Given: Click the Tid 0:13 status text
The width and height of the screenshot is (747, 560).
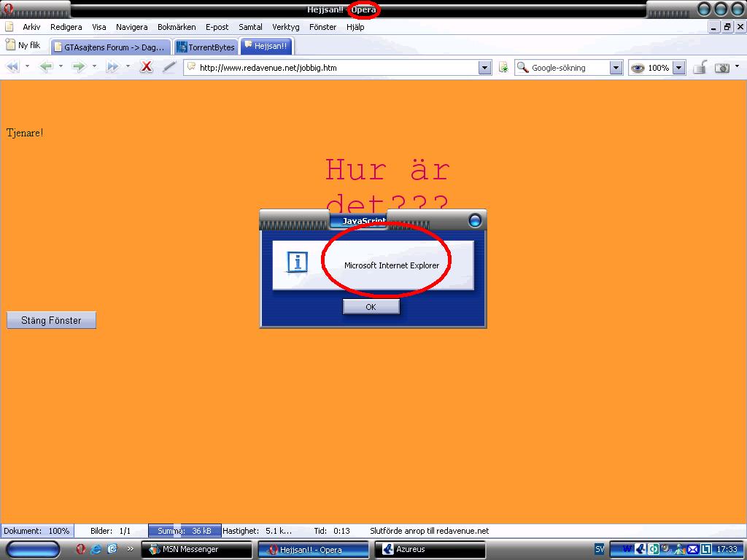Looking at the screenshot, I should (332, 531).
